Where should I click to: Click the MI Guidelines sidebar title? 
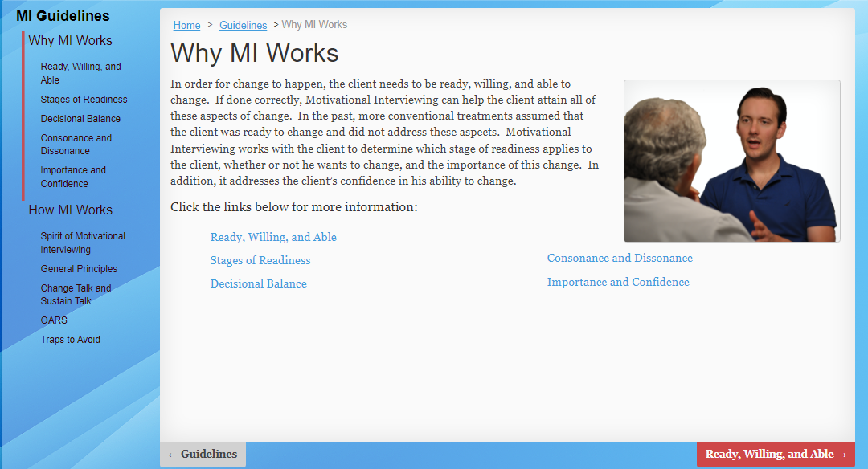coord(63,16)
